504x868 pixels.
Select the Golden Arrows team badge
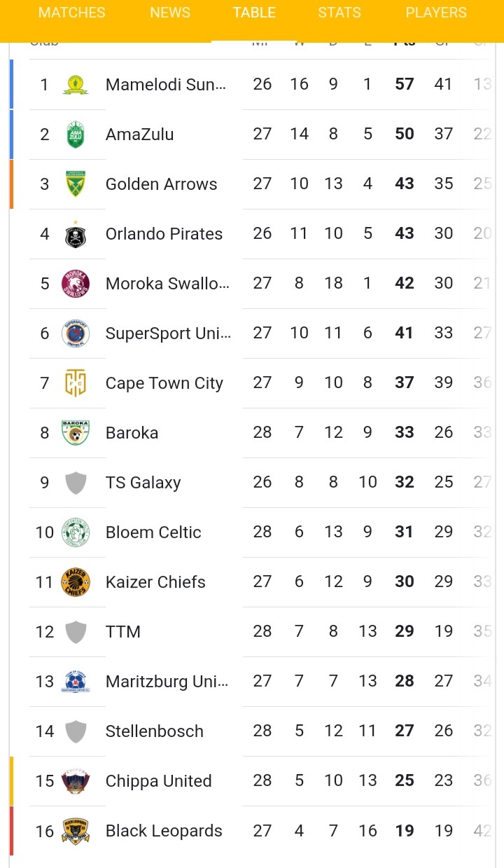[x=76, y=184]
